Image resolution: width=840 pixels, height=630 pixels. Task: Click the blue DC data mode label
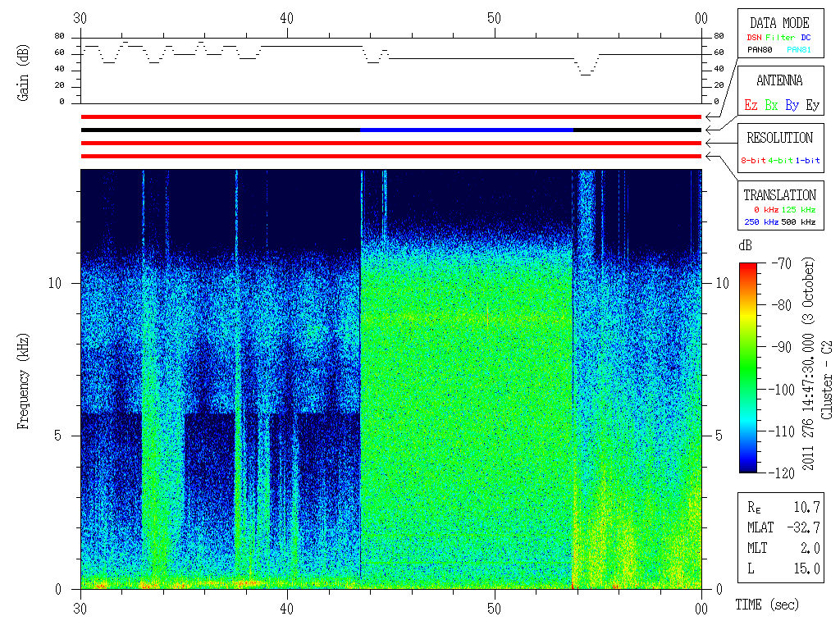(806, 38)
